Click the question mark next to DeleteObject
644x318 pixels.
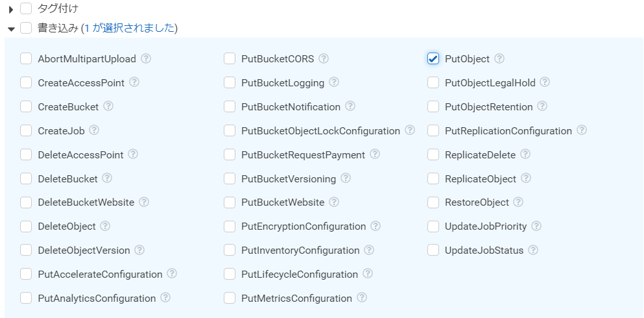(x=105, y=226)
